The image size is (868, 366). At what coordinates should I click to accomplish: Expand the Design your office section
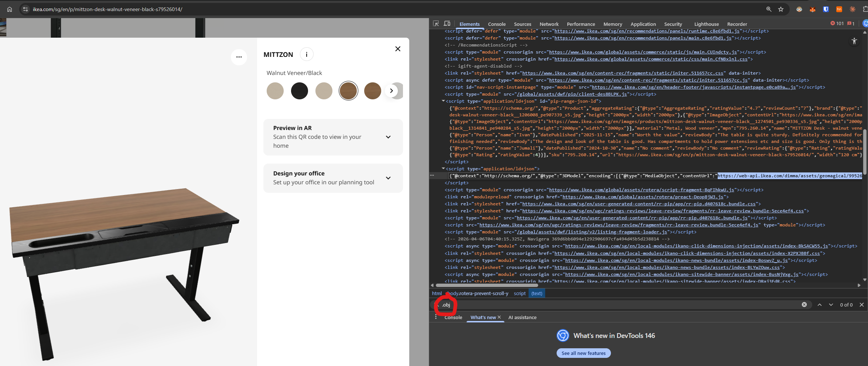(x=333, y=178)
